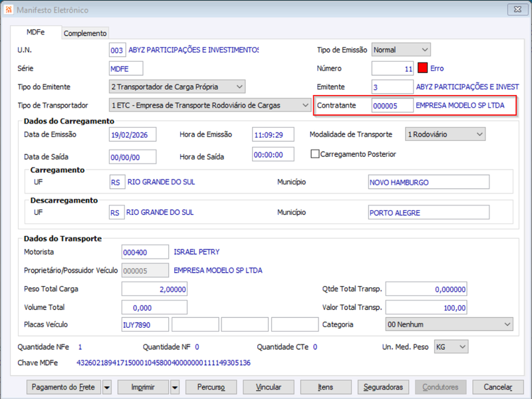Expand Tipo de Transportador dropdown

[210, 105]
